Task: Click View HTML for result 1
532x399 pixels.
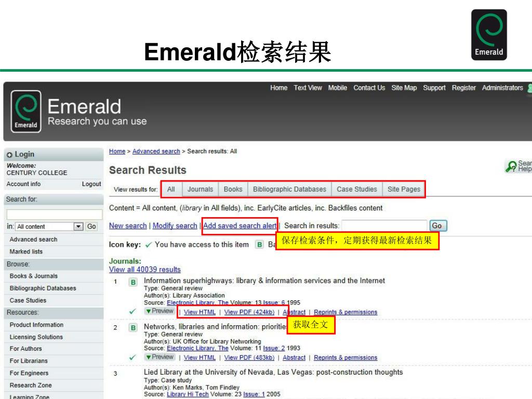Action: (199, 312)
